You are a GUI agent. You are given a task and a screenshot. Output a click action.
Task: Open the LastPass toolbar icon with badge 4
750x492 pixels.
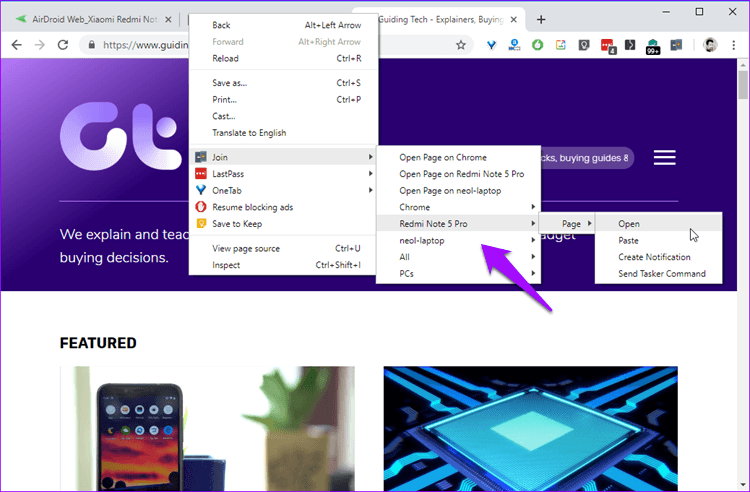pyautogui.click(x=607, y=46)
